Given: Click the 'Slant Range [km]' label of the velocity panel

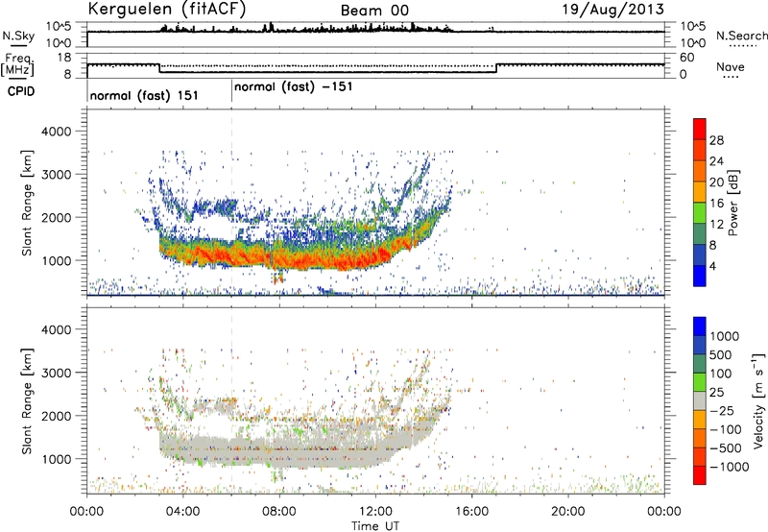Looking at the screenshot, I should (x=27, y=400).
